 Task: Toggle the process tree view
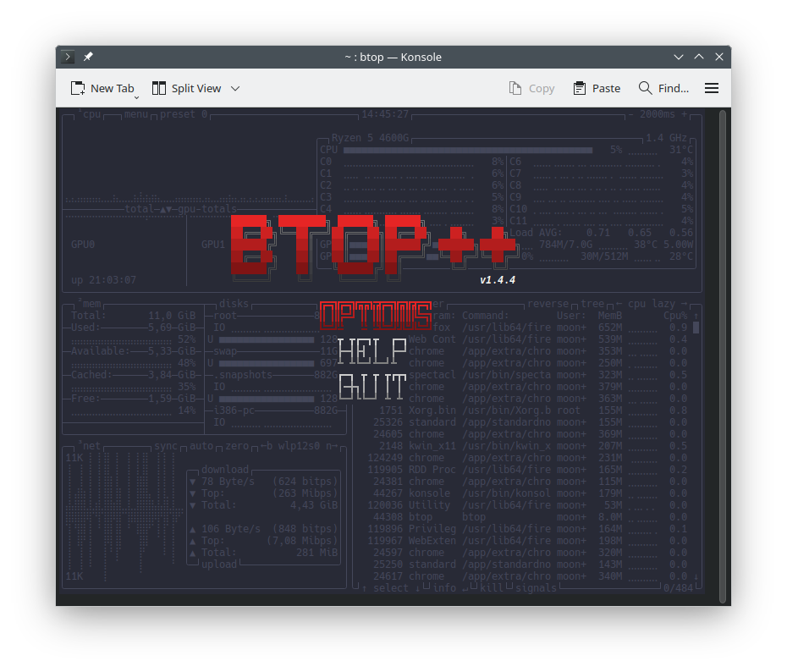pos(592,304)
